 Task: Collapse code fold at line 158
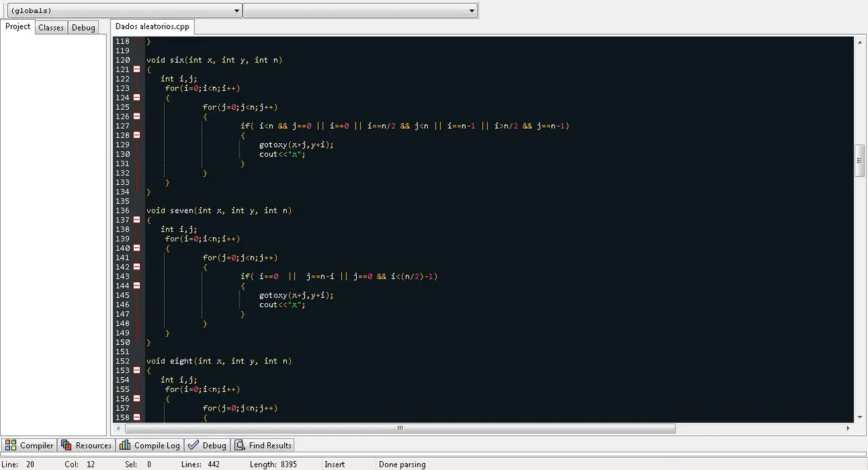pyautogui.click(x=136, y=417)
